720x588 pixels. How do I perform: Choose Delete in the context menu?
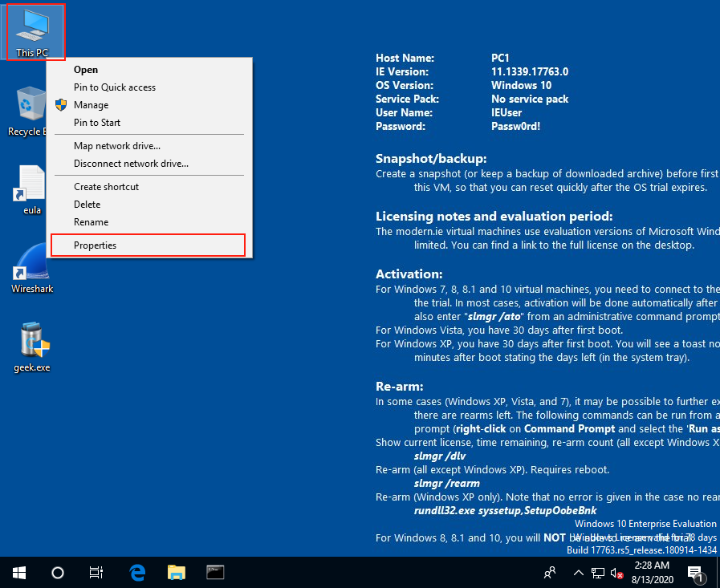click(x=149, y=205)
